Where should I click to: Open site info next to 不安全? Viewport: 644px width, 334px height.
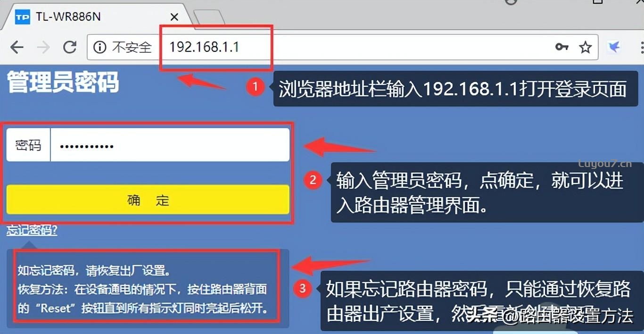click(99, 47)
